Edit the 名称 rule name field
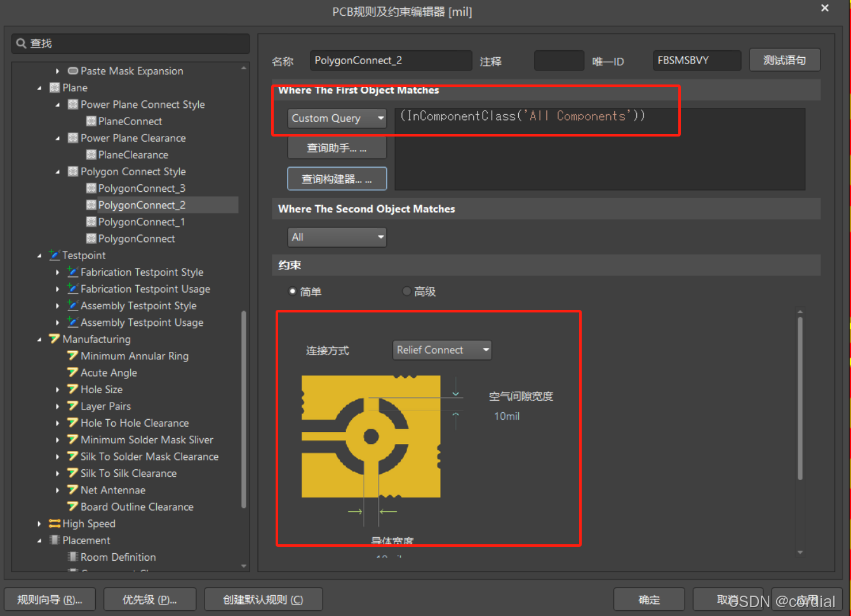The image size is (851, 616). [x=391, y=60]
